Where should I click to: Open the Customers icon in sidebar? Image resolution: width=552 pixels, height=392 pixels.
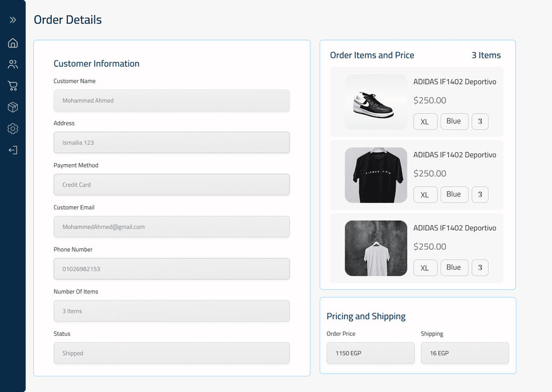point(13,65)
